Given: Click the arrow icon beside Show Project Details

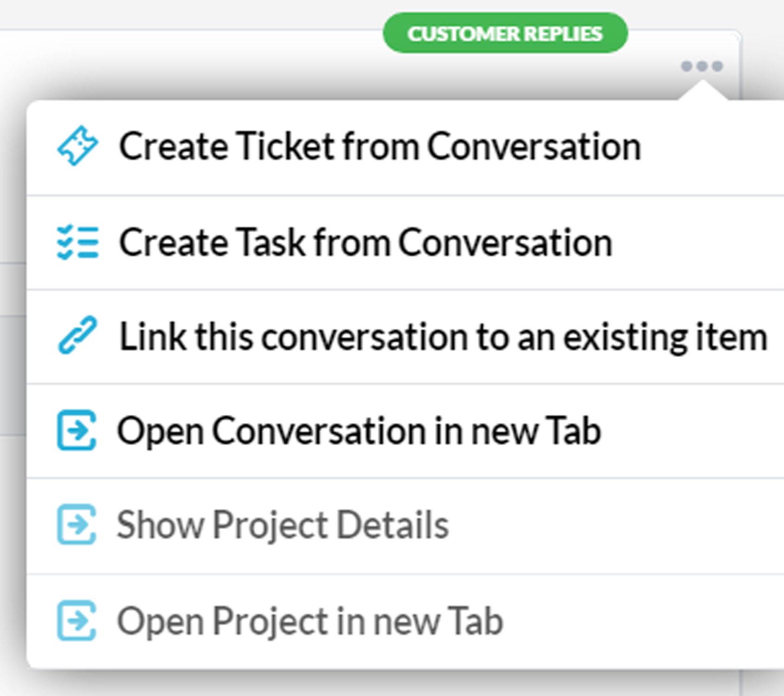Looking at the screenshot, I should click(x=77, y=524).
